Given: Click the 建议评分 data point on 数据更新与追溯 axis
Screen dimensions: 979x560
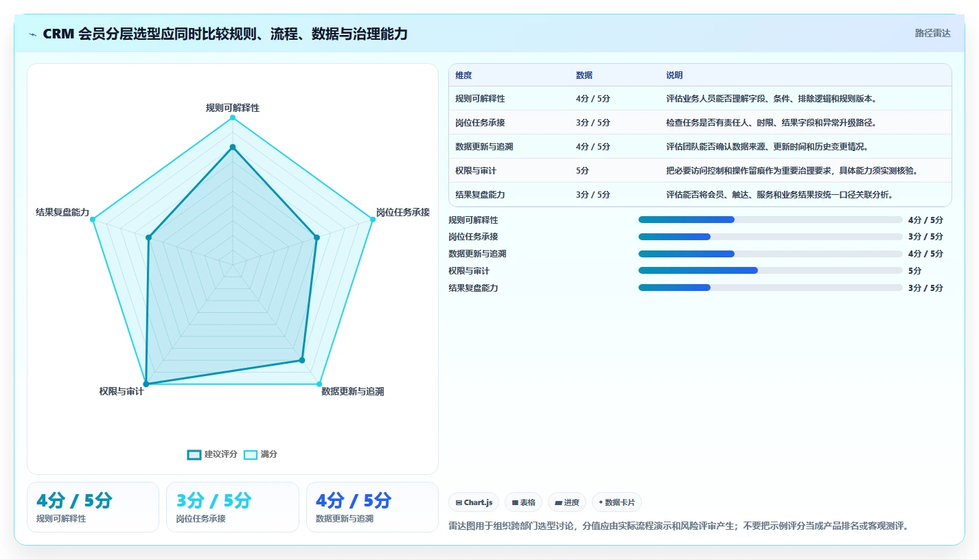Looking at the screenshot, I should pos(301,360).
